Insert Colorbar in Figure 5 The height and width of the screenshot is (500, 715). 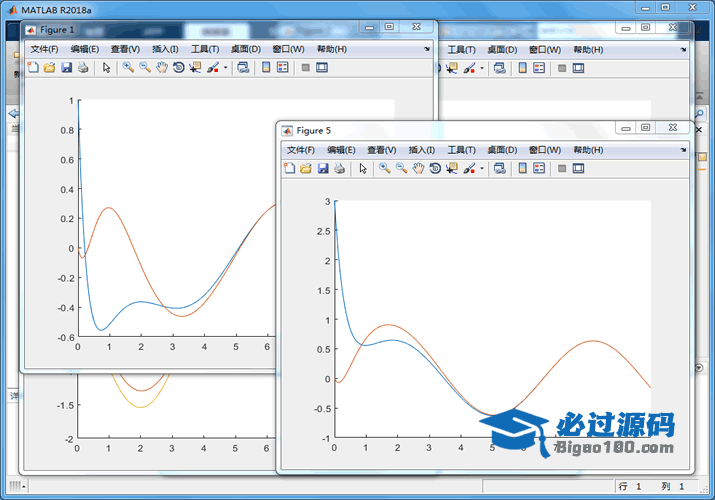pyautogui.click(x=523, y=168)
